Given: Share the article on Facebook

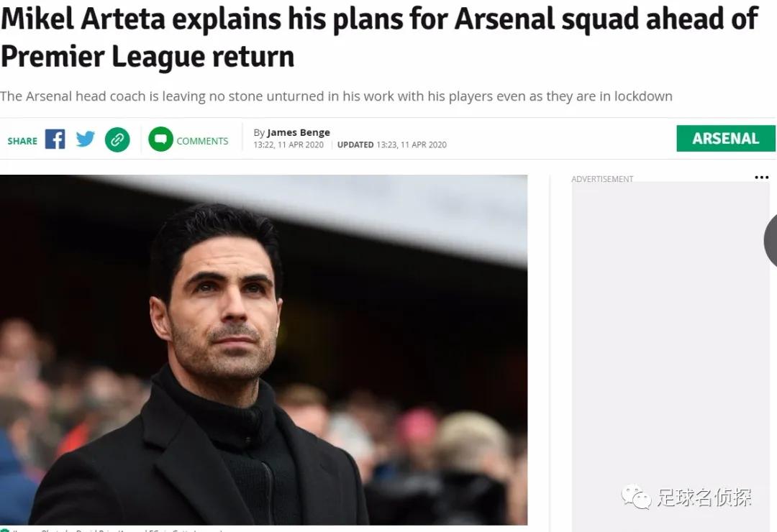Looking at the screenshot, I should tap(55, 139).
